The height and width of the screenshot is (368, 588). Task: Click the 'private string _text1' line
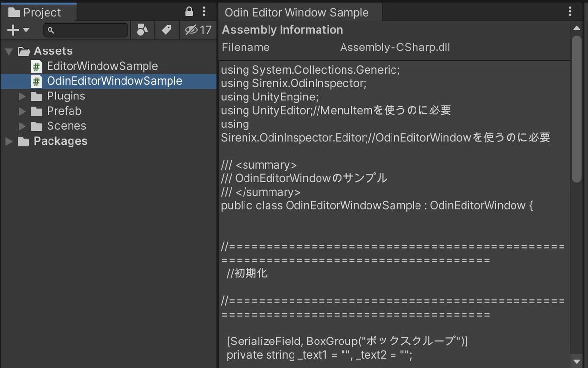click(x=319, y=354)
